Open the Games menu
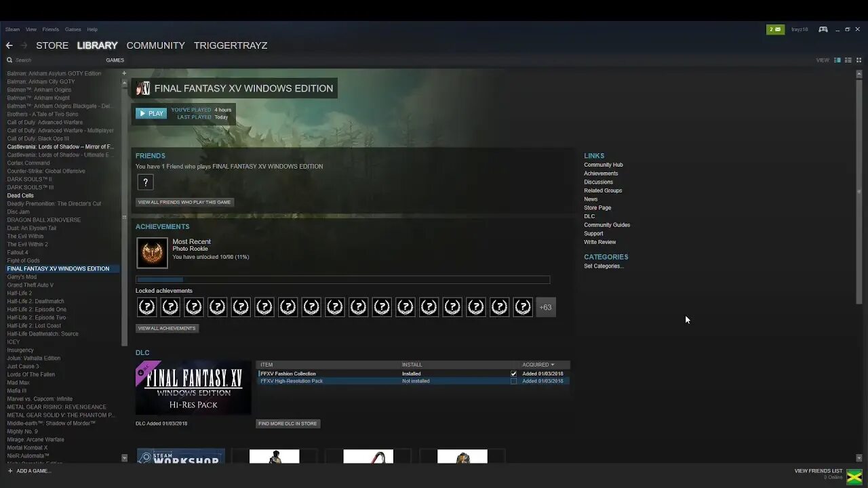Viewport: 868px width, 488px height. pos(73,29)
